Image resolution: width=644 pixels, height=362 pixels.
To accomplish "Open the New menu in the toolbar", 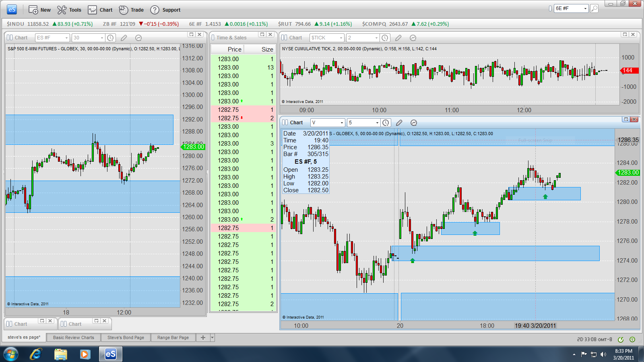I will [x=39, y=10].
